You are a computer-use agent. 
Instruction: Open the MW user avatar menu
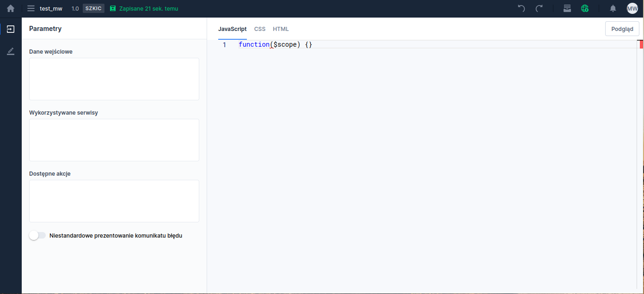(x=632, y=8)
